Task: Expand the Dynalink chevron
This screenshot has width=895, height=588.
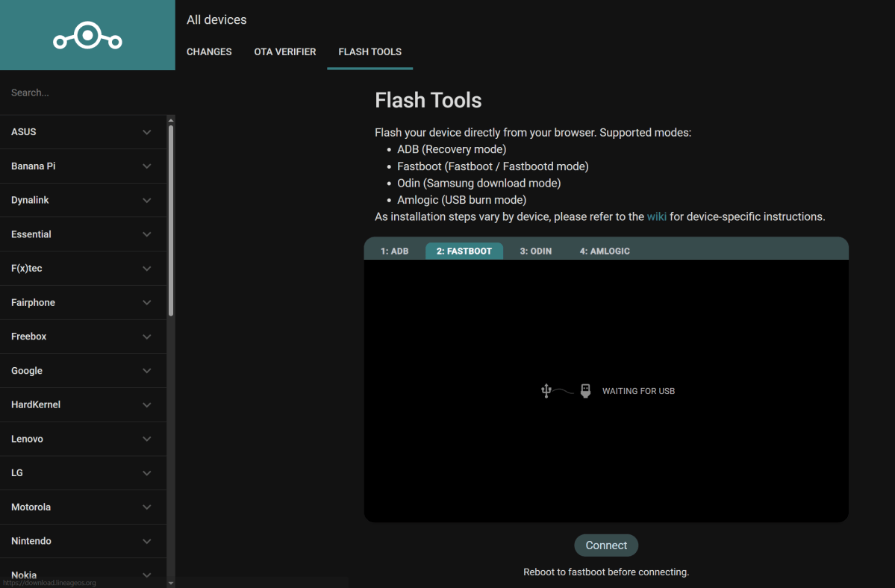Action: pyautogui.click(x=147, y=200)
